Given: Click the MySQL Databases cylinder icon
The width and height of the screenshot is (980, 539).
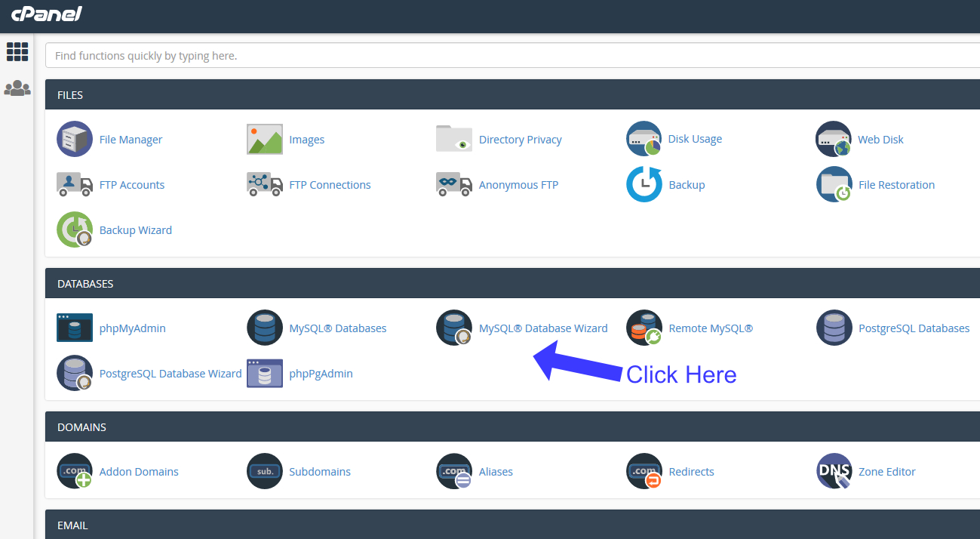Looking at the screenshot, I should 265,328.
